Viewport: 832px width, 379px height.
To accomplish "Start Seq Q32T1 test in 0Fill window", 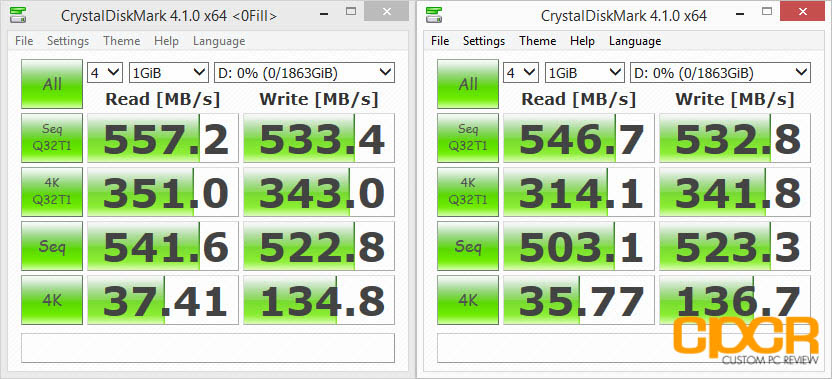I will [52, 138].
